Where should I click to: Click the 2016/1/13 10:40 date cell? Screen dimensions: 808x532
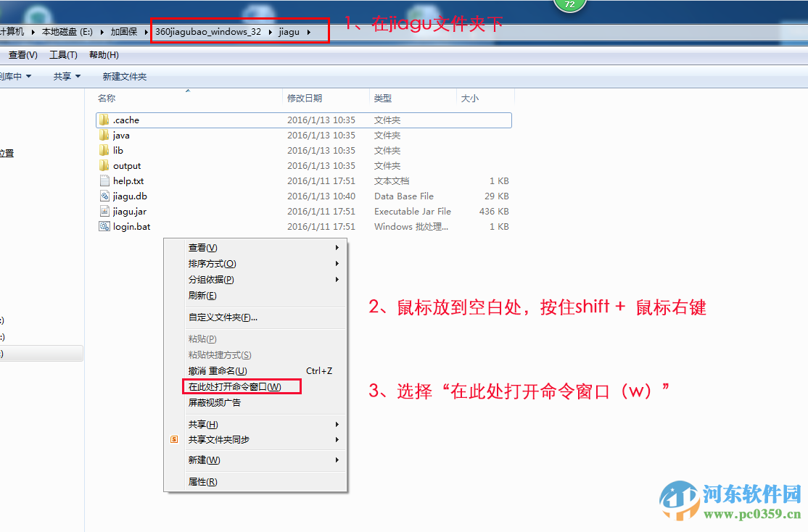321,196
